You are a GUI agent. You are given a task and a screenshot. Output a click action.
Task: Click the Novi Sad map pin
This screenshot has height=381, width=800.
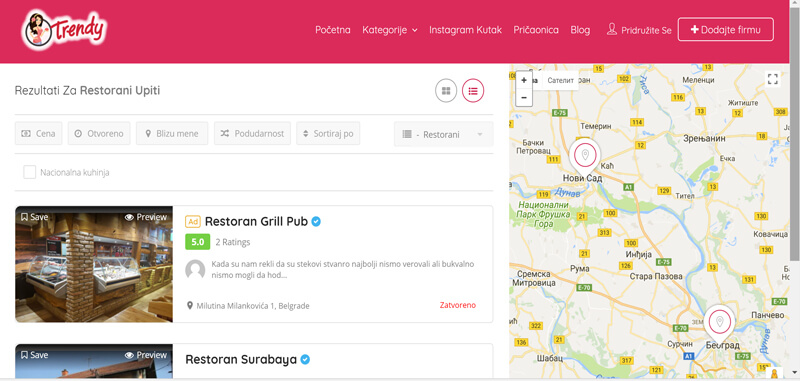(x=585, y=155)
